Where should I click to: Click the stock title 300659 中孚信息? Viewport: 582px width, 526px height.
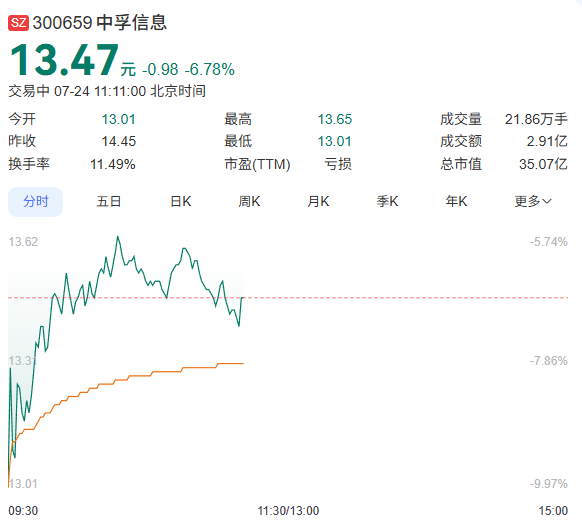point(99,23)
